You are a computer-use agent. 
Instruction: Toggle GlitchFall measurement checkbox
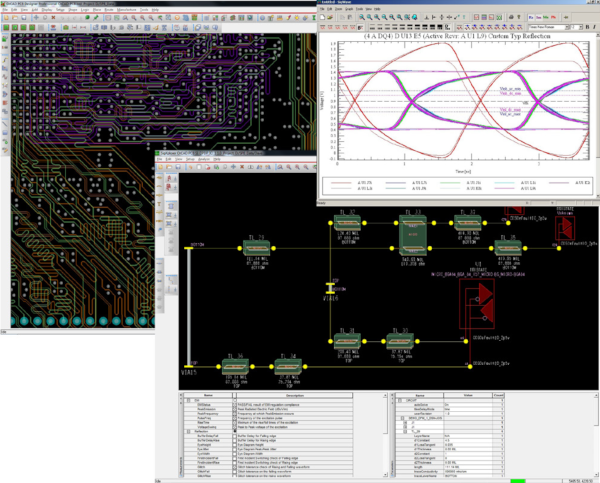click(x=235, y=472)
